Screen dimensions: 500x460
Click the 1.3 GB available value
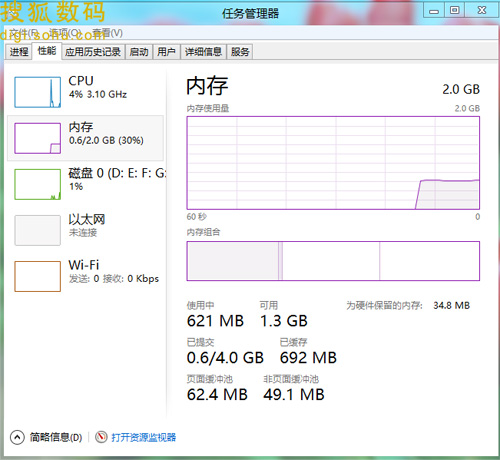[x=284, y=321]
